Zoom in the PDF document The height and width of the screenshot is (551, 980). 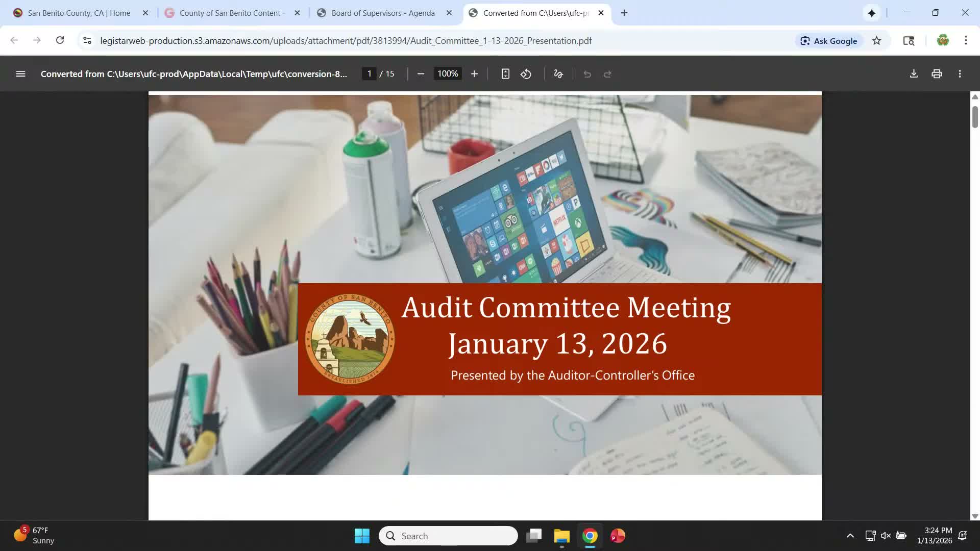474,74
